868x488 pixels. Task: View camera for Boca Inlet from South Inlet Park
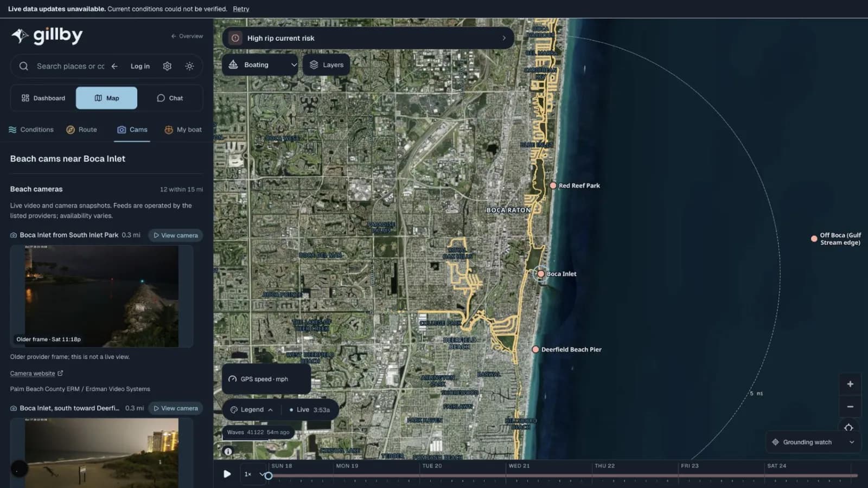[x=176, y=235]
